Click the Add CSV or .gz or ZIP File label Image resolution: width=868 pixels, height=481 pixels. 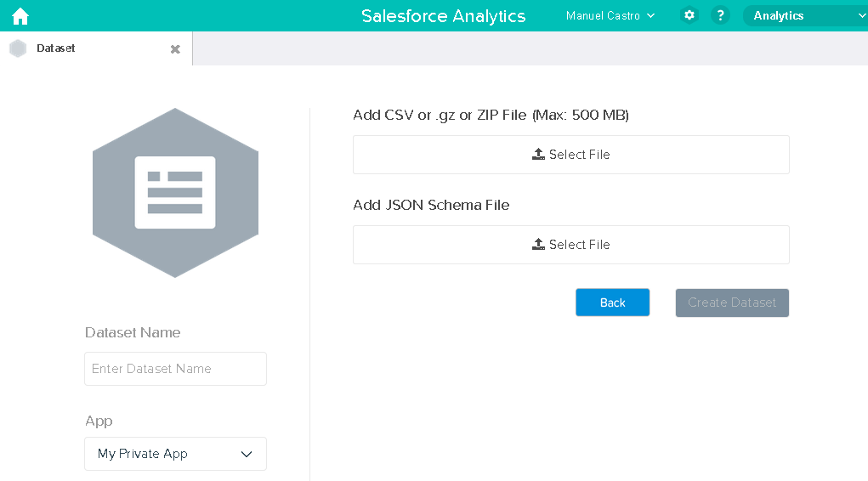[x=491, y=115]
